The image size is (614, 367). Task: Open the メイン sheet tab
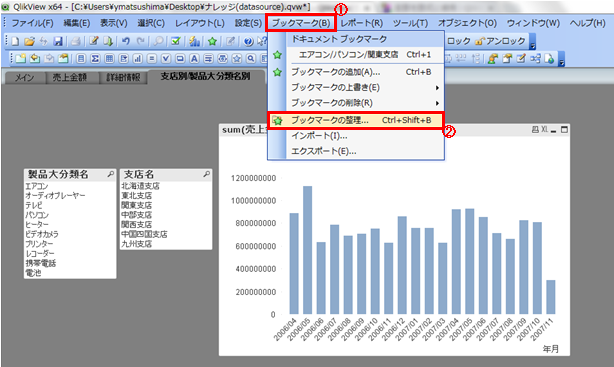pos(25,78)
